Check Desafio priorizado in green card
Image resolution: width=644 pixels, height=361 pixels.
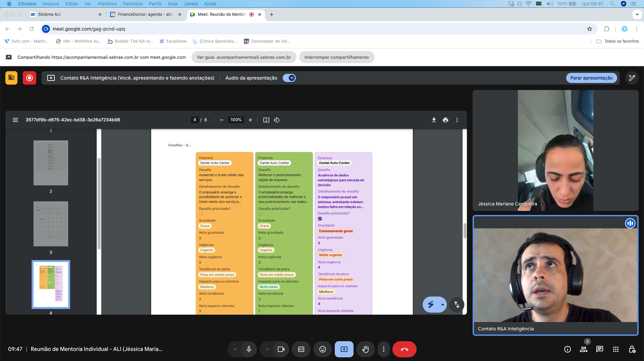click(x=260, y=214)
